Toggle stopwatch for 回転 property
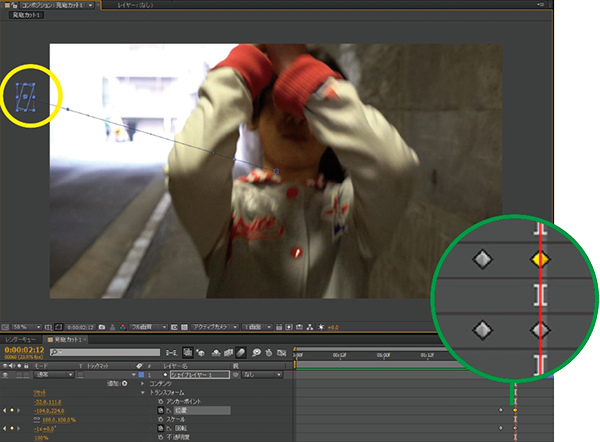The width and height of the screenshot is (600, 442). click(161, 428)
